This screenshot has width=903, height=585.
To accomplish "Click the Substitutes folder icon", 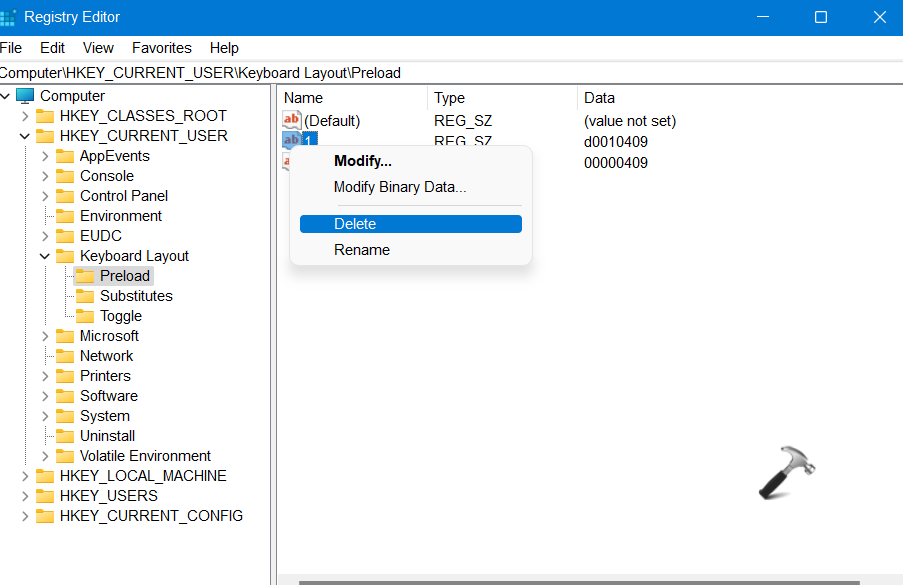I will (x=85, y=296).
